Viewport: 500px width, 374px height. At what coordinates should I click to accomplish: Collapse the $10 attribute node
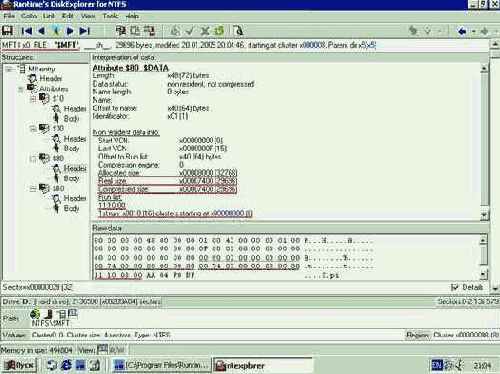[33, 99]
